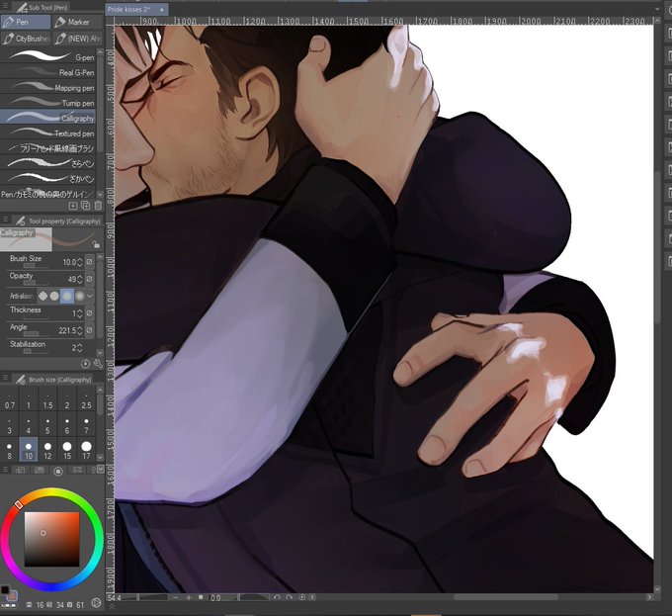Select anti-aliasing Weak option

coord(54,296)
